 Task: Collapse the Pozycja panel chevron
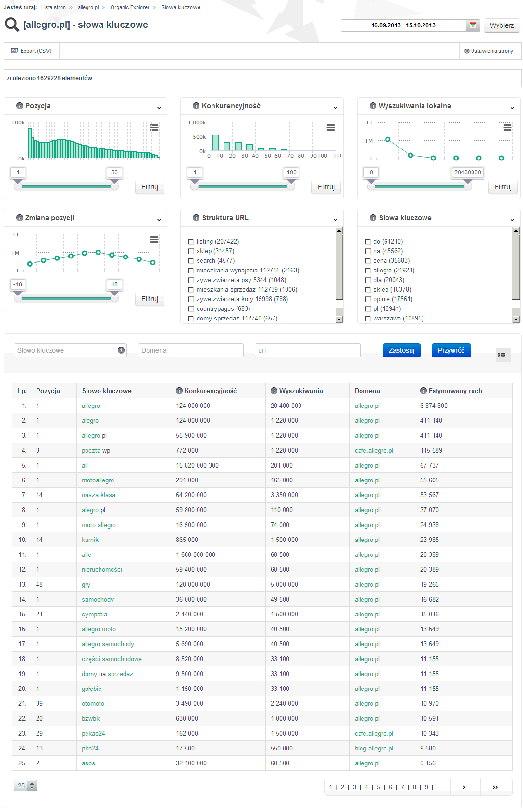click(159, 108)
